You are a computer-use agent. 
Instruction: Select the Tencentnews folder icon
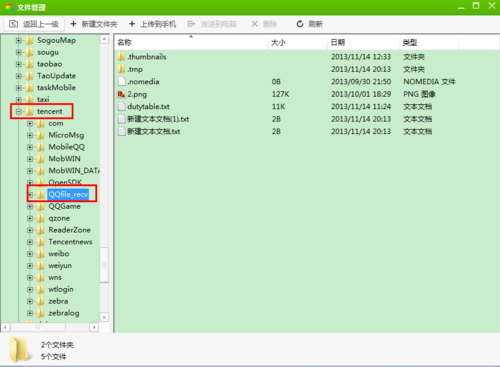tap(41, 242)
